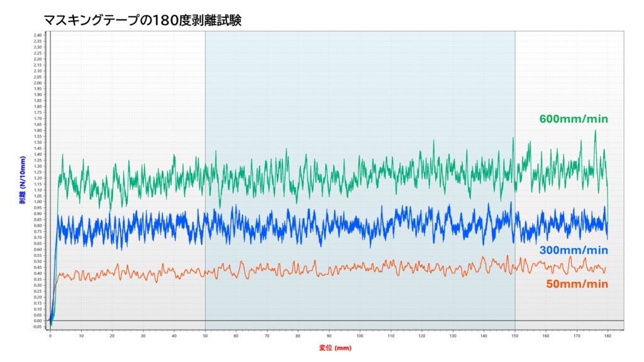Screen dimensions: 644x362
Task: Click the x-axis tick label 180
Action: 608,336
